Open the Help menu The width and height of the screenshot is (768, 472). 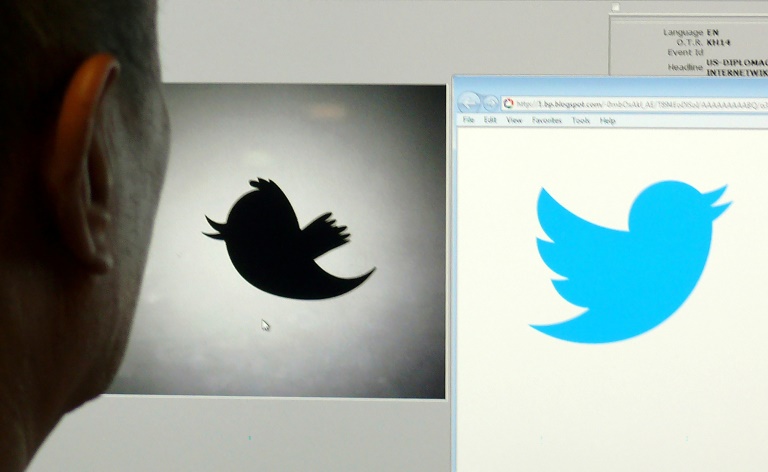[x=607, y=120]
